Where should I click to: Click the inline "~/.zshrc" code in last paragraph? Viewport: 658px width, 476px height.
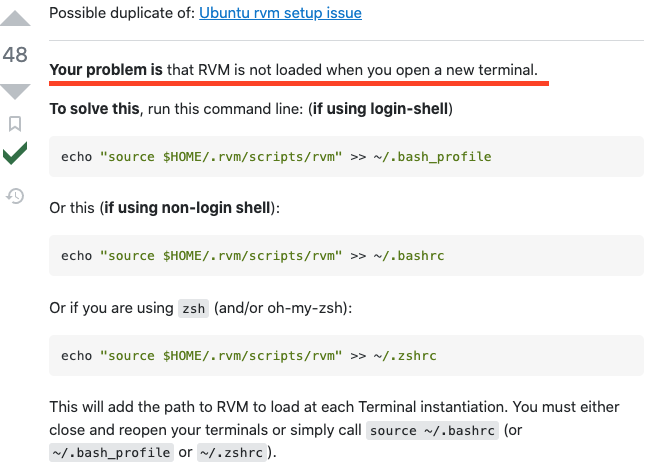[x=229, y=453]
